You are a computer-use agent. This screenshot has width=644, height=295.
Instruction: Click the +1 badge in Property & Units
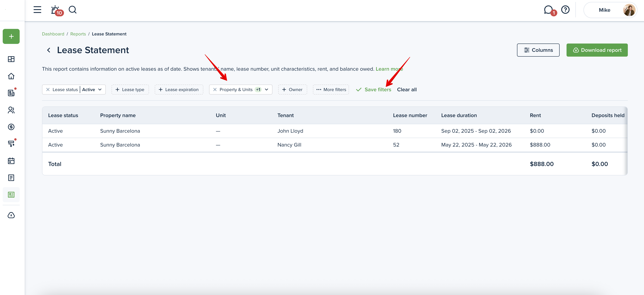(x=258, y=89)
